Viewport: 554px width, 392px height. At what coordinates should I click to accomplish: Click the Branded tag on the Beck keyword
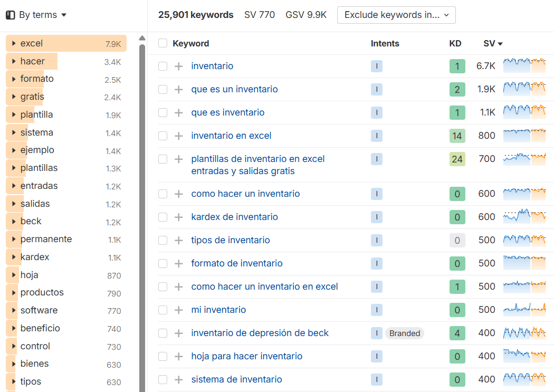point(405,333)
